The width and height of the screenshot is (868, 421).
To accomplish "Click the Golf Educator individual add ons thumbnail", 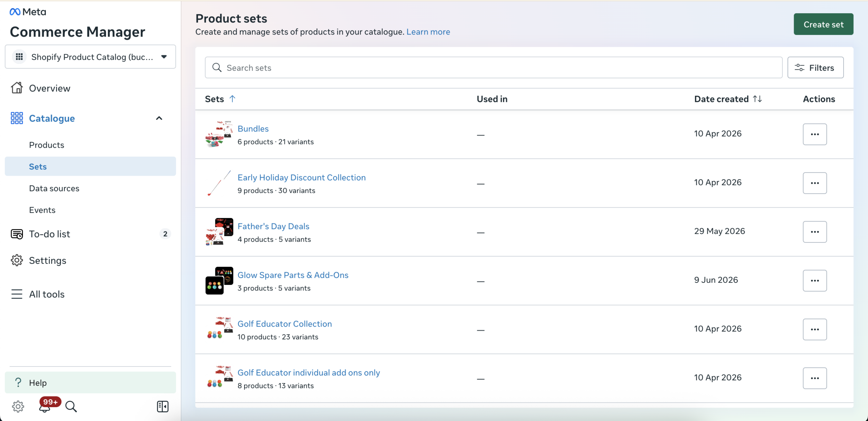I will pos(219,378).
